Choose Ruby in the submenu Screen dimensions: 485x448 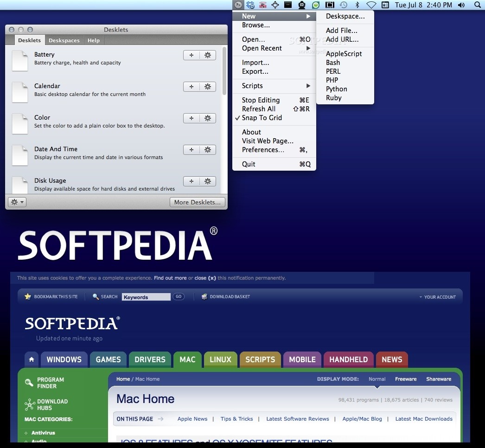(x=345, y=98)
